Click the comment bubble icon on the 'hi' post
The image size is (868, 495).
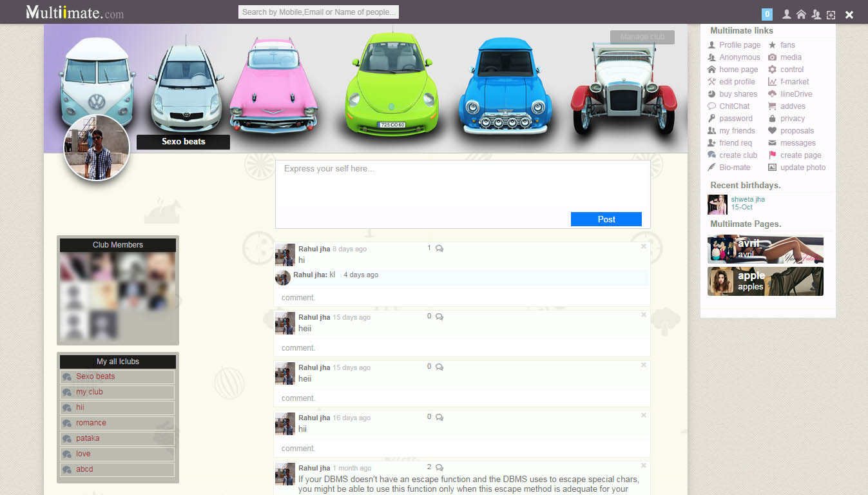pyautogui.click(x=439, y=249)
